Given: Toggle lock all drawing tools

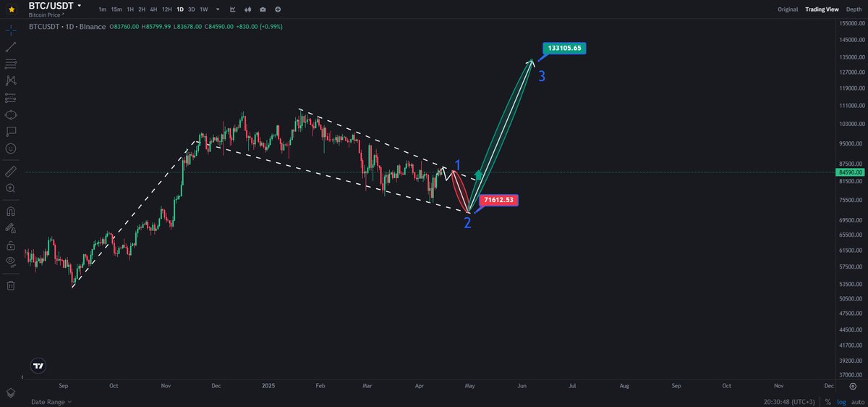Looking at the screenshot, I should point(11,245).
